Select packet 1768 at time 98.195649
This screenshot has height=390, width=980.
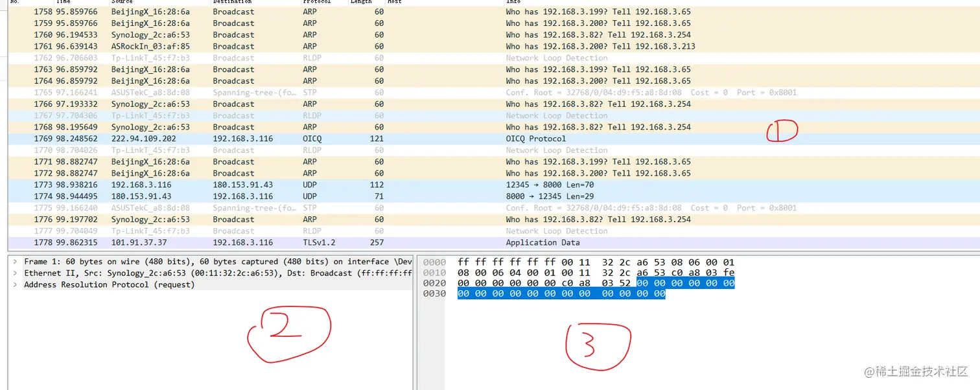tap(493, 127)
